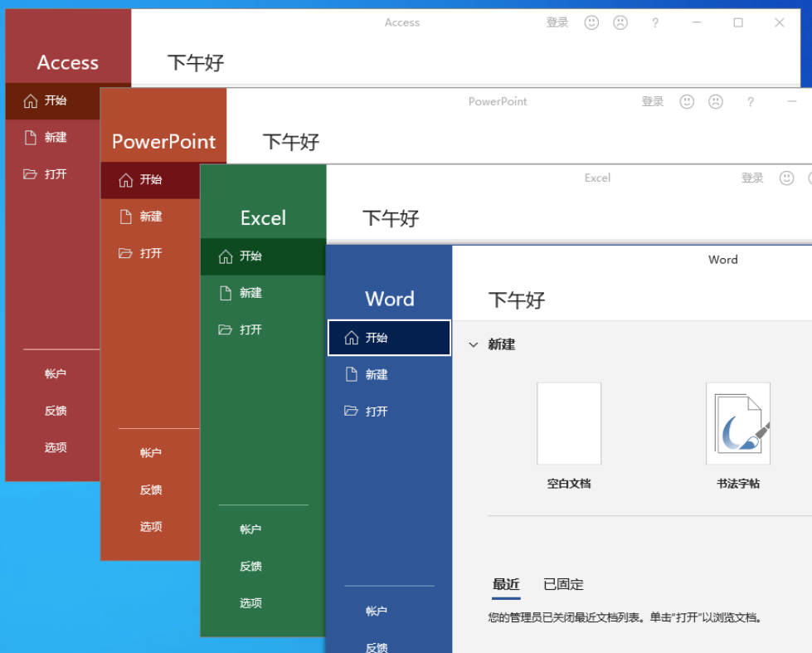Viewport: 812px width, 653px height.
Task: Click 登录 in the PowerPoint title bar
Action: 653,101
